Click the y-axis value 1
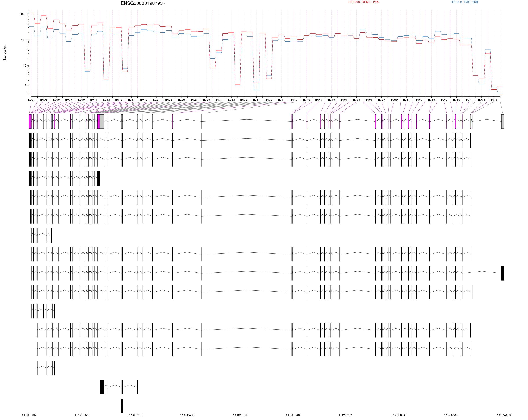This screenshot has height=420, width=528. pos(25,85)
